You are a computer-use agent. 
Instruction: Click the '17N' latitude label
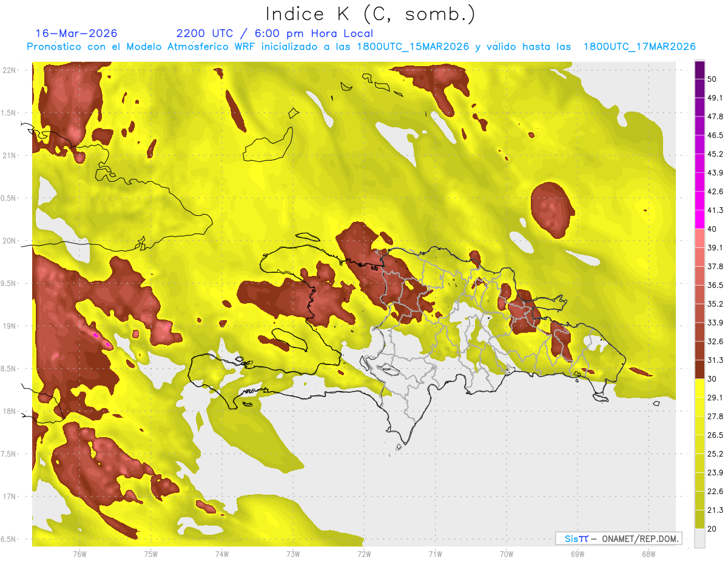[9, 497]
